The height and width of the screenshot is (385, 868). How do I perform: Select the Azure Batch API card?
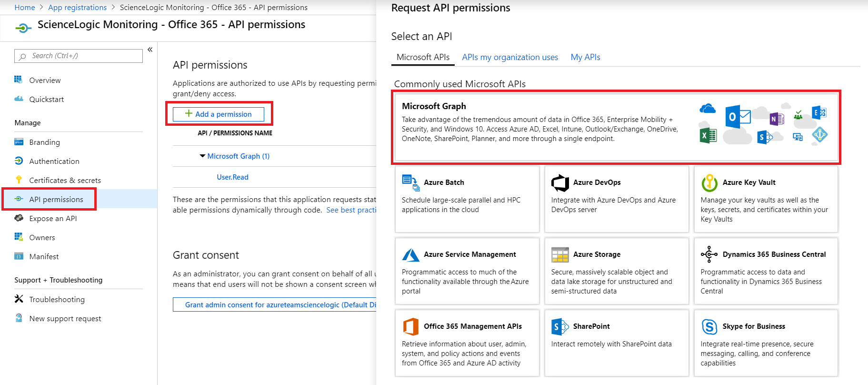click(x=467, y=199)
